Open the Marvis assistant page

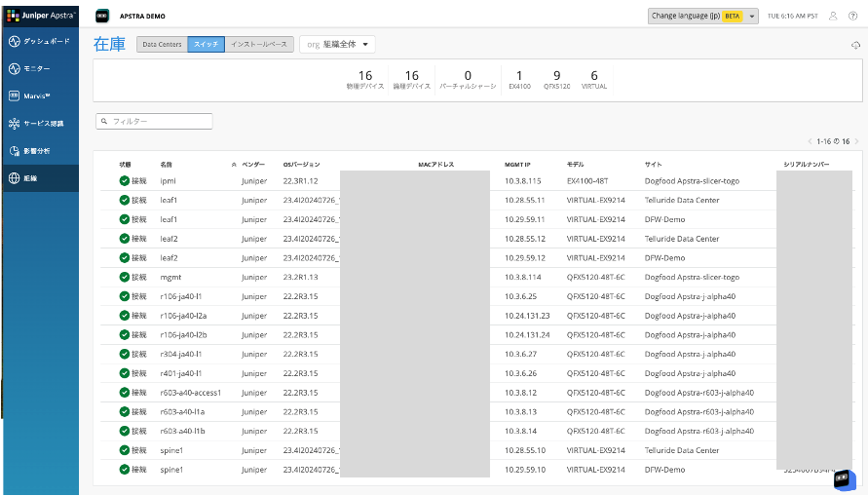tap(39, 96)
